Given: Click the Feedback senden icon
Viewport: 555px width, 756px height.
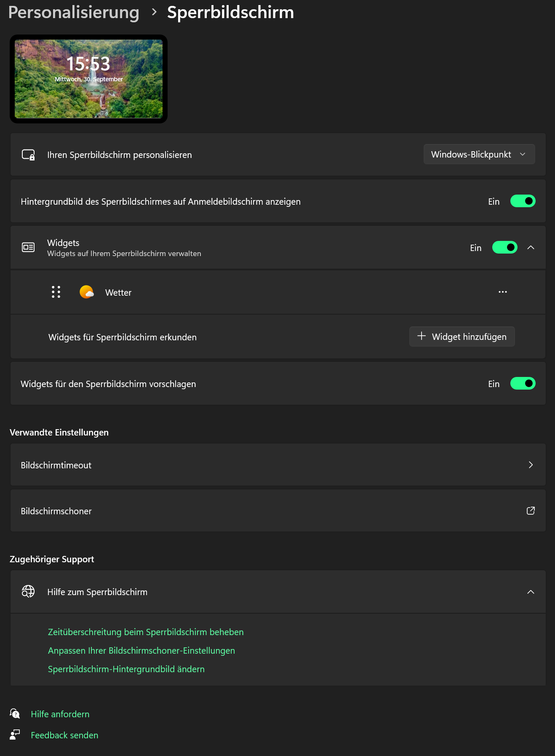Looking at the screenshot, I should coord(15,735).
